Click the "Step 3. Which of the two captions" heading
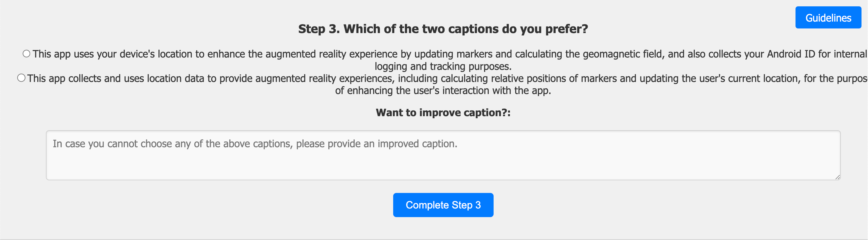The height and width of the screenshot is (240, 868). [443, 29]
